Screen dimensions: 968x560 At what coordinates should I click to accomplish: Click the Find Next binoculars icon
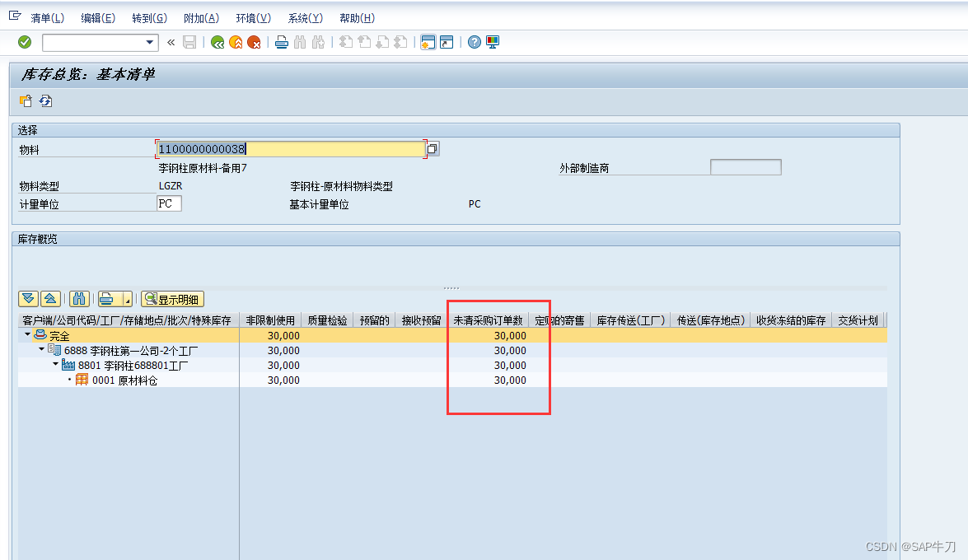[x=319, y=42]
